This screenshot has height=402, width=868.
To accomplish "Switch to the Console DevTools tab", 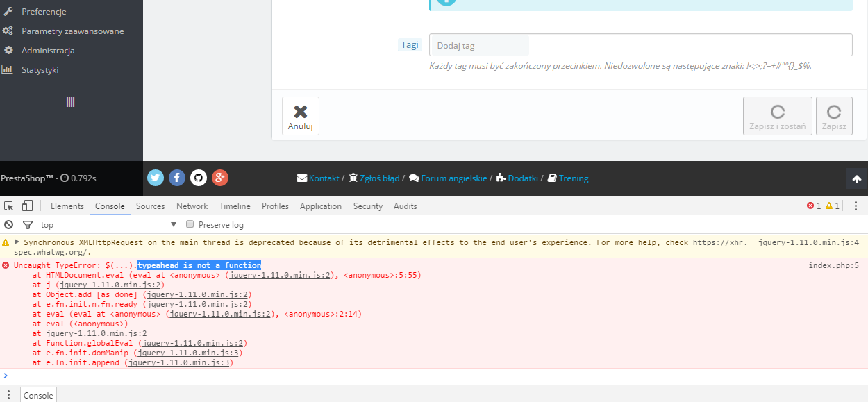I will (110, 206).
